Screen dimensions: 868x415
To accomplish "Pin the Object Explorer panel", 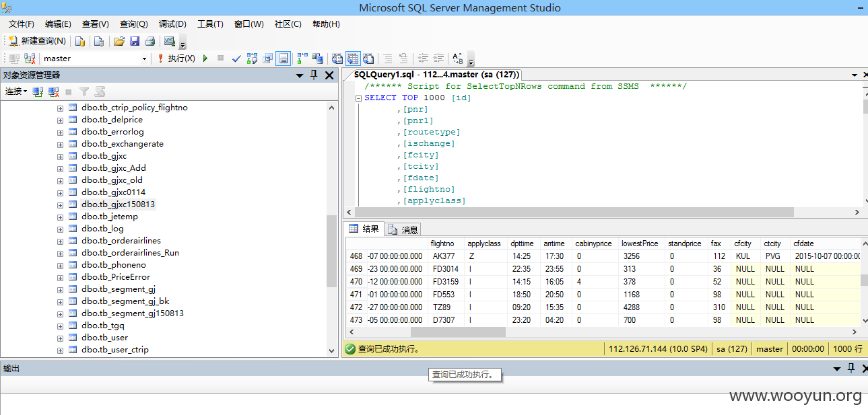I will pos(314,75).
